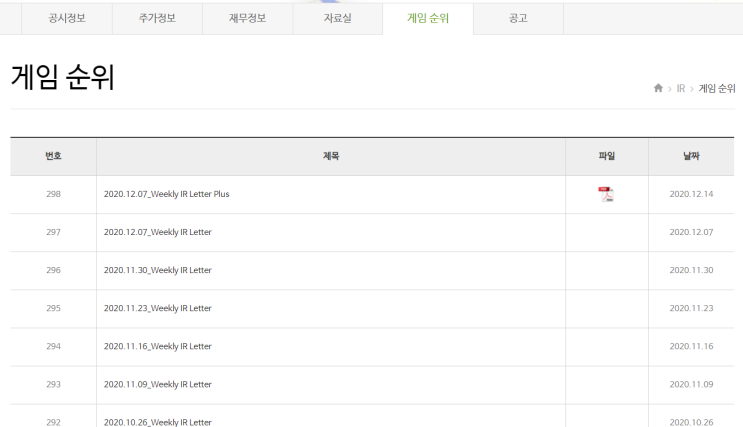Click the 날짜 column header
This screenshot has height=427, width=743.
pos(691,156)
